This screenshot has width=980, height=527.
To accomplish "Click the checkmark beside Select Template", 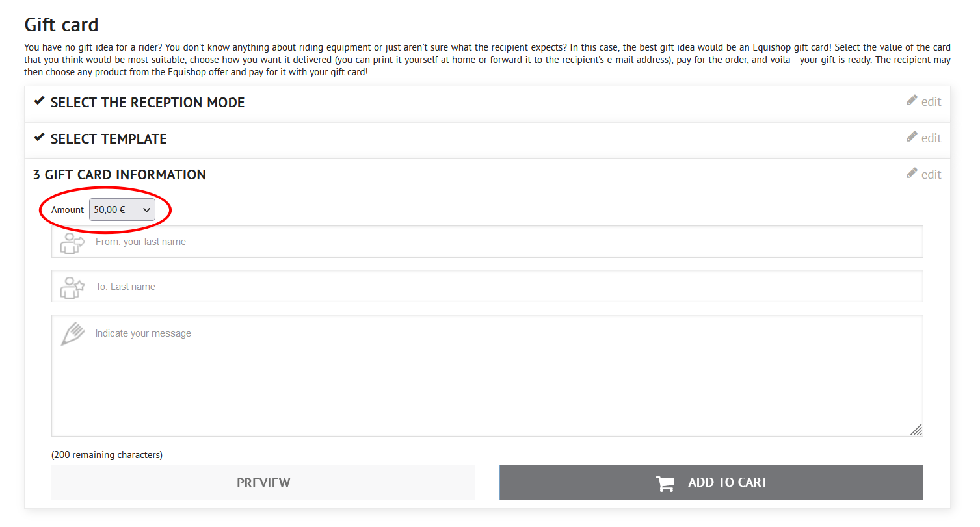I will point(39,138).
